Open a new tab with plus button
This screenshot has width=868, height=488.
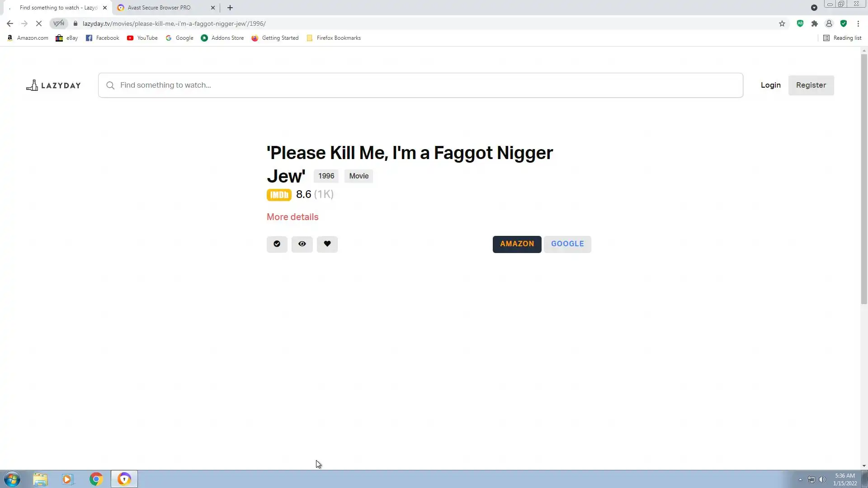pos(230,8)
